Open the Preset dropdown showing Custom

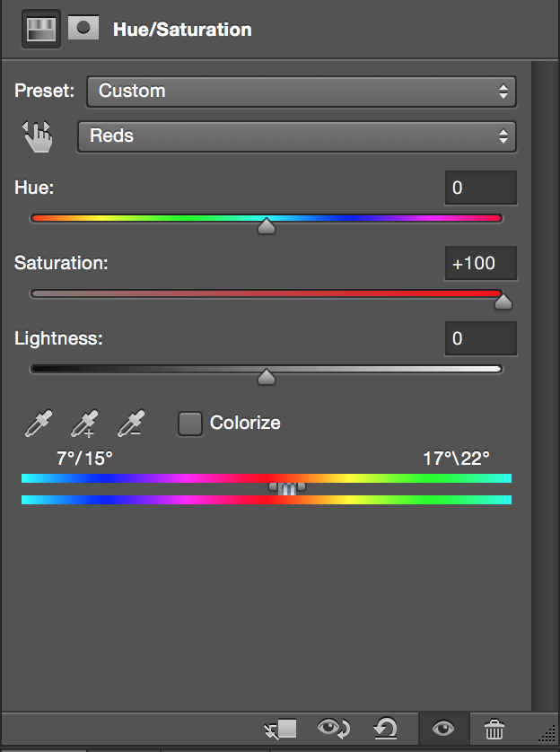pyautogui.click(x=302, y=92)
